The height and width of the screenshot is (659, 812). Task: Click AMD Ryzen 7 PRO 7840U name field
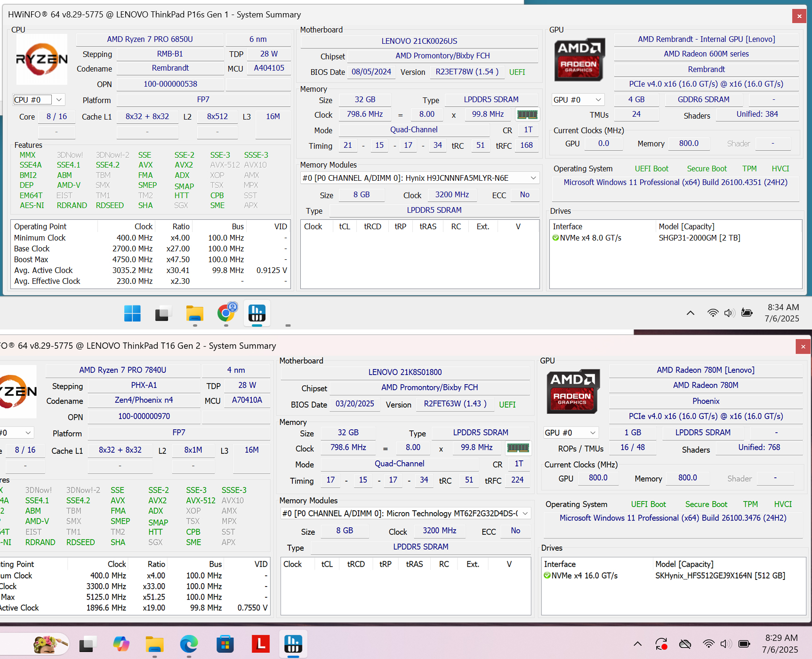pos(122,370)
